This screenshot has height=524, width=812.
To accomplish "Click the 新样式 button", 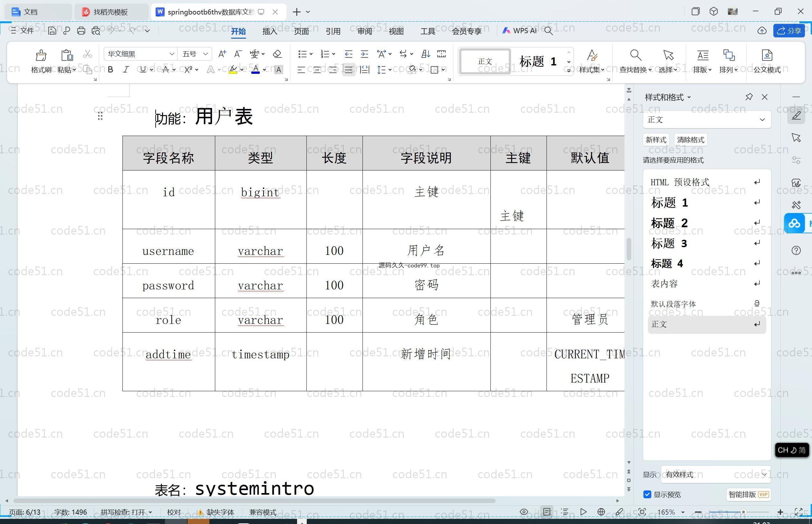I will [656, 140].
